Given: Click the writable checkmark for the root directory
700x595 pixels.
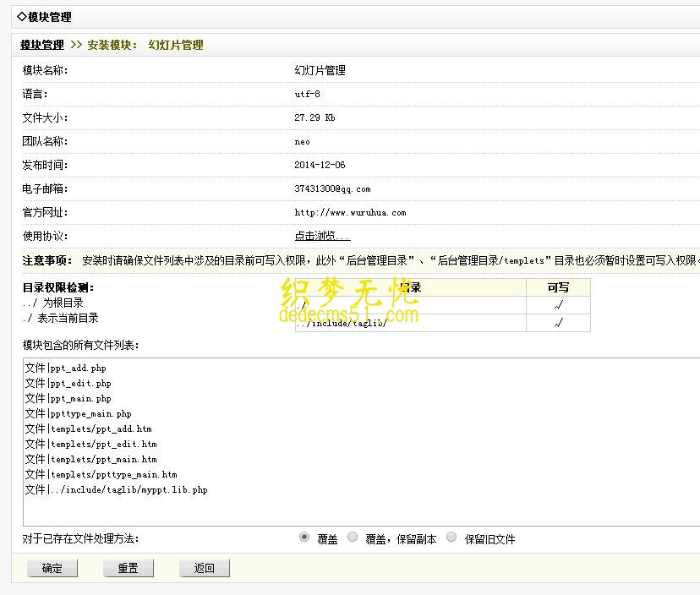Looking at the screenshot, I should coord(556,304).
